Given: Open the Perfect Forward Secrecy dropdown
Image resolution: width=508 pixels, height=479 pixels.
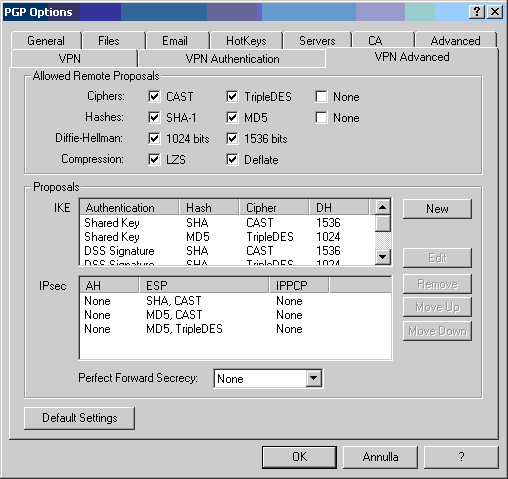Looking at the screenshot, I should point(314,378).
